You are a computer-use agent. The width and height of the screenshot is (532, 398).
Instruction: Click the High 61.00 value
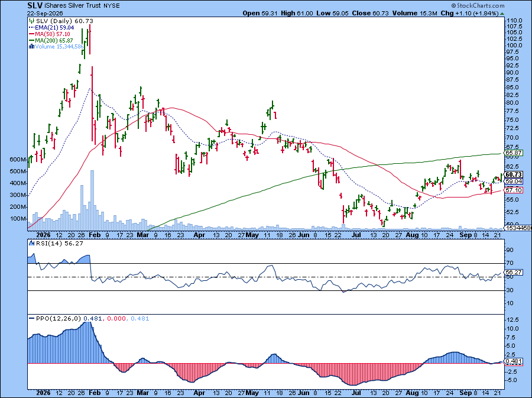[297, 13]
